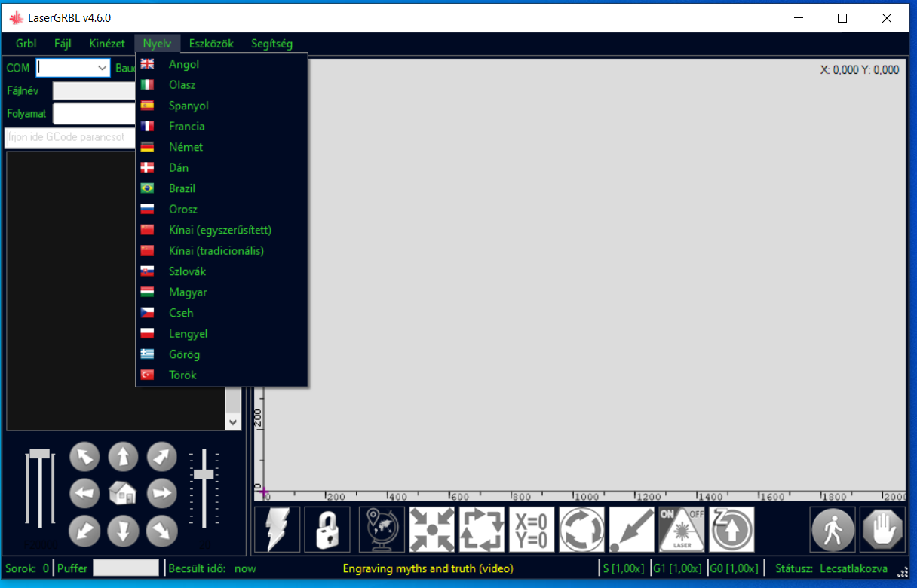Jog right with the right arrow
The height and width of the screenshot is (588, 917).
[161, 494]
